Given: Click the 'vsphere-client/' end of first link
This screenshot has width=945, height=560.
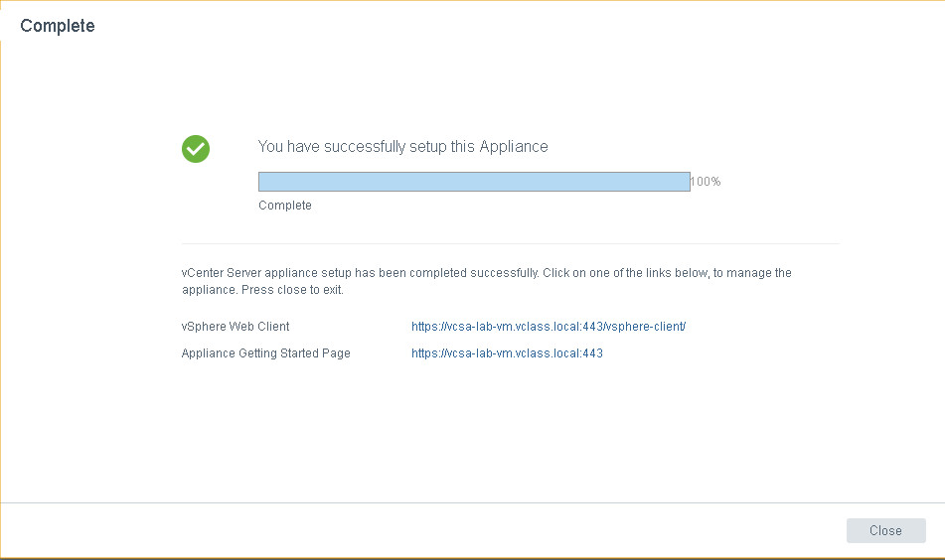Looking at the screenshot, I should [645, 327].
